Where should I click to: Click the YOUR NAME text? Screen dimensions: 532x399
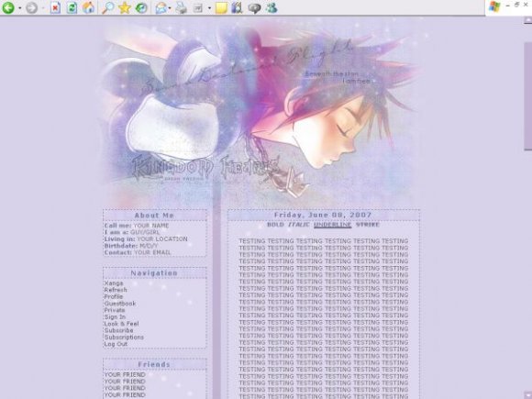[151, 226]
